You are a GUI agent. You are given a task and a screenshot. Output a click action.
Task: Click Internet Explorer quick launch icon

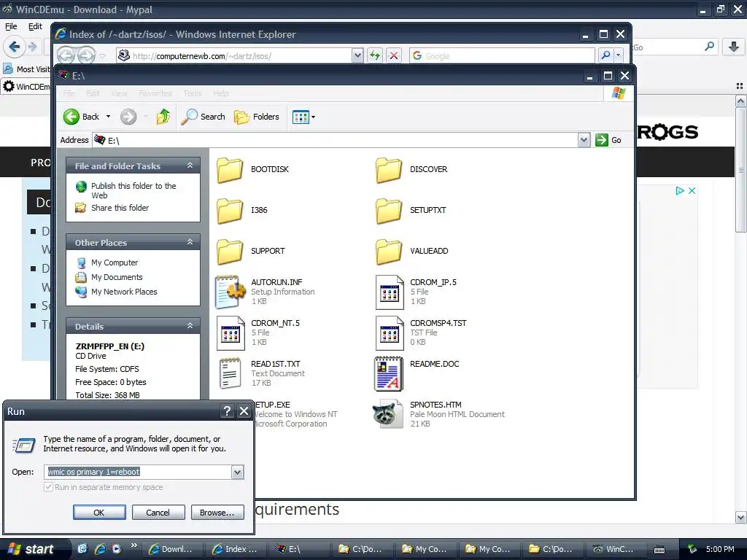coord(99,549)
